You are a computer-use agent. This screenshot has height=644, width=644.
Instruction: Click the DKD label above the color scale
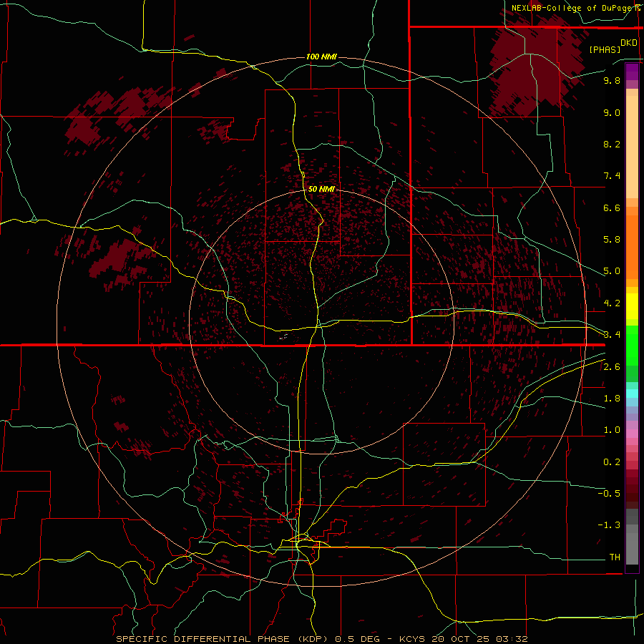tap(629, 43)
